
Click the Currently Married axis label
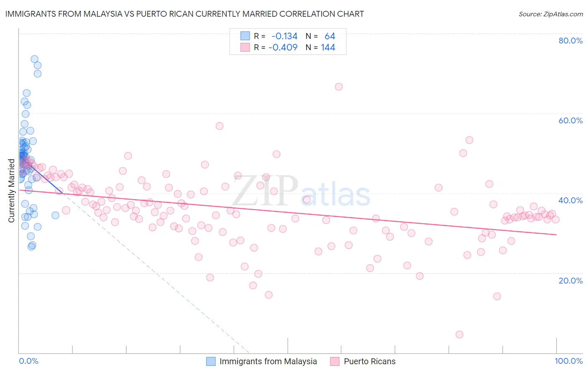click(x=11, y=191)
